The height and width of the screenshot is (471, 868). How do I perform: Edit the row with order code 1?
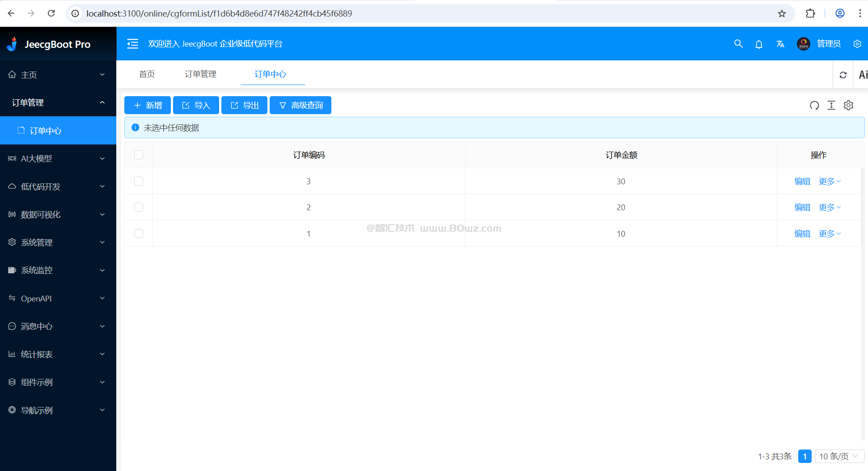click(x=802, y=233)
